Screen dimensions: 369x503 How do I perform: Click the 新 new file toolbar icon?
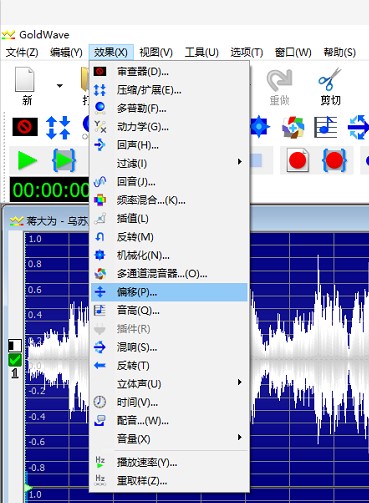[26, 86]
